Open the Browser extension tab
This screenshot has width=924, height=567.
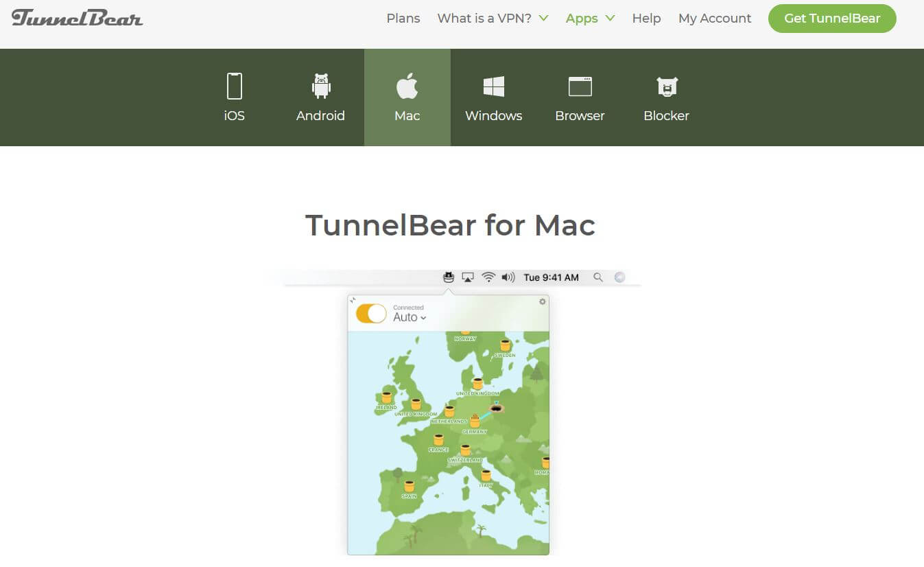[x=580, y=97]
